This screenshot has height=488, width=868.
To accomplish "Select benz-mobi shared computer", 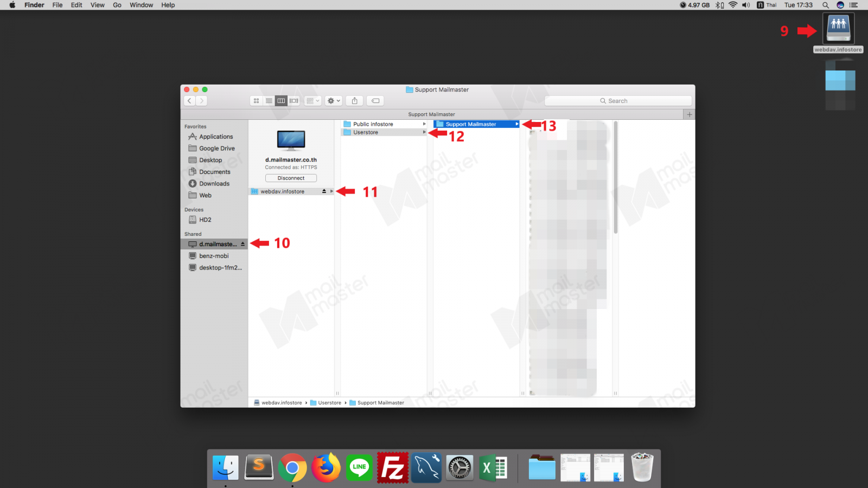I will [x=214, y=256].
